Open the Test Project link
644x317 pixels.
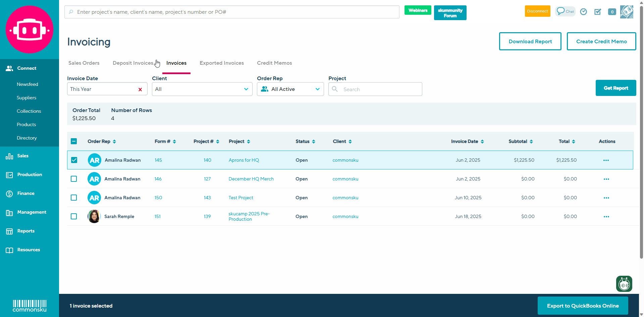pyautogui.click(x=241, y=198)
